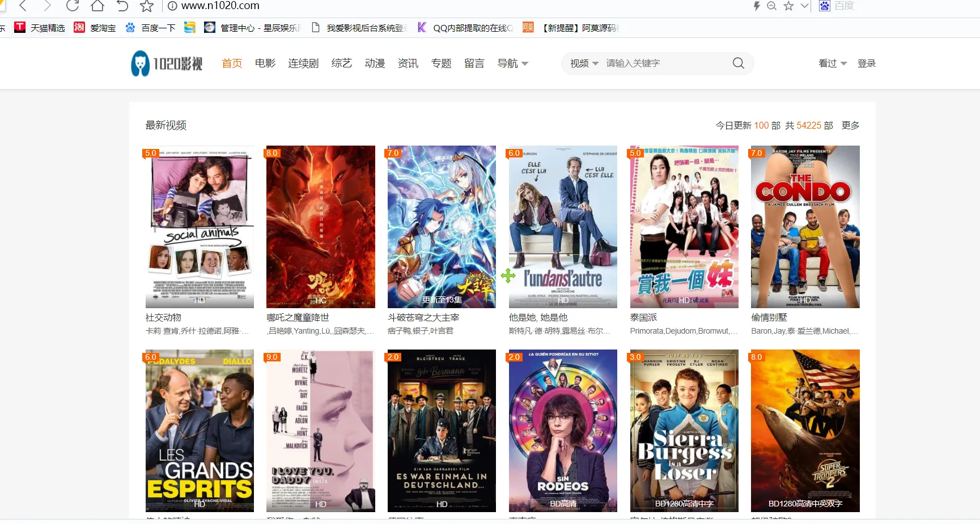Switch to the 电影 movies section
Viewport: 980px width, 524px height.
tap(265, 63)
